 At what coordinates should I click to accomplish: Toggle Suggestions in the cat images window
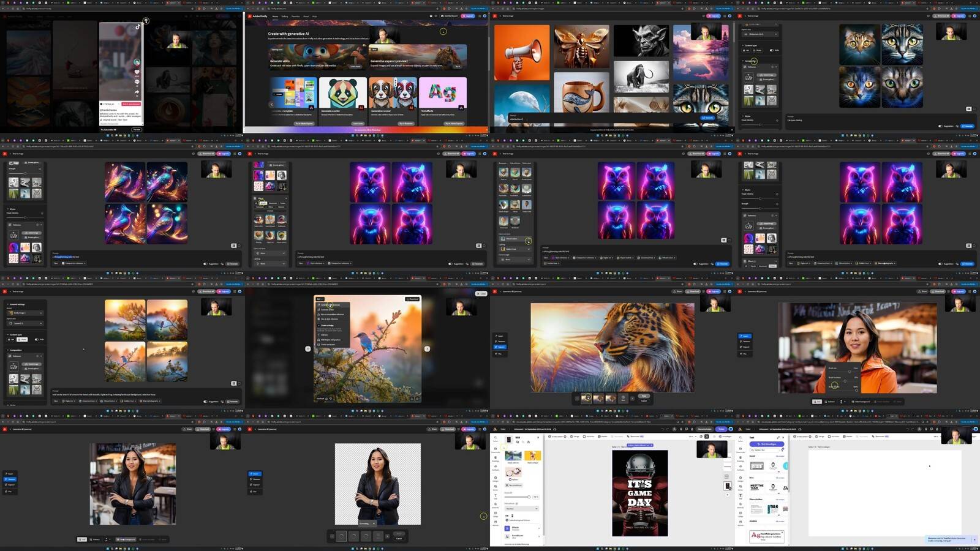click(940, 126)
